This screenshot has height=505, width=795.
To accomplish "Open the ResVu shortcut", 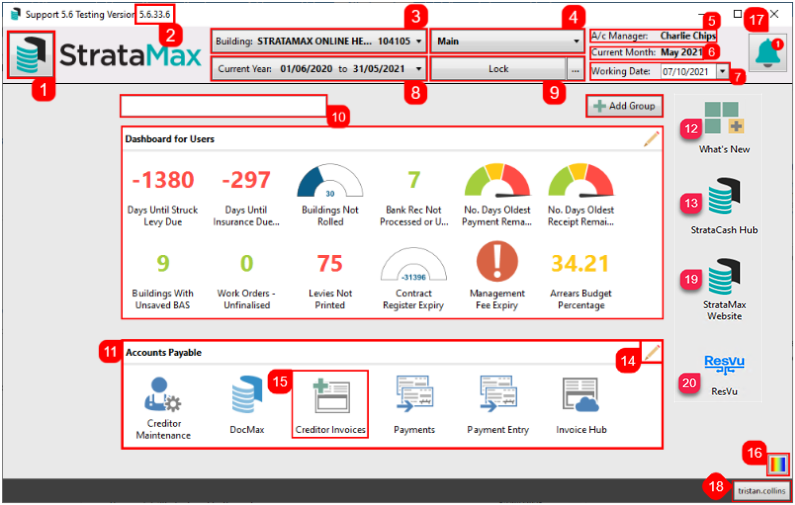I will [x=724, y=365].
